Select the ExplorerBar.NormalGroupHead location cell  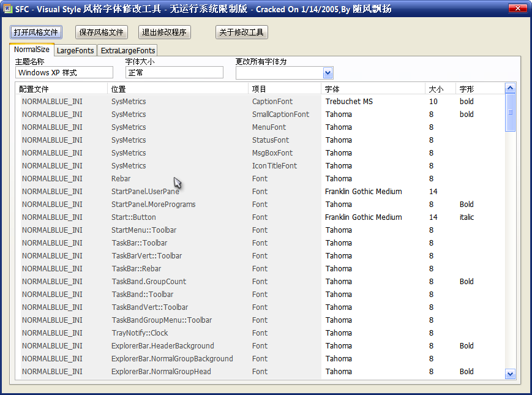click(x=161, y=372)
